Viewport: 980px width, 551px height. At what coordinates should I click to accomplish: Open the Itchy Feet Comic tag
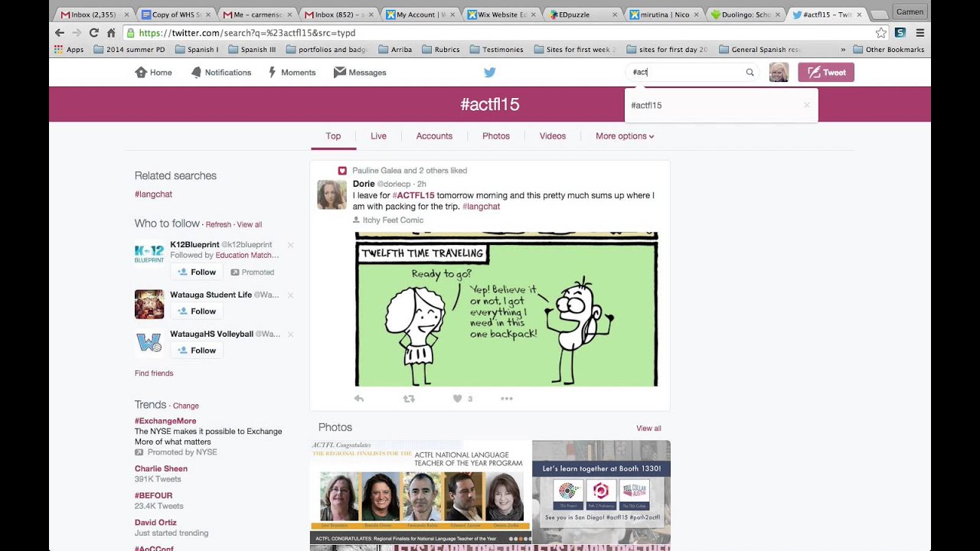click(388, 220)
